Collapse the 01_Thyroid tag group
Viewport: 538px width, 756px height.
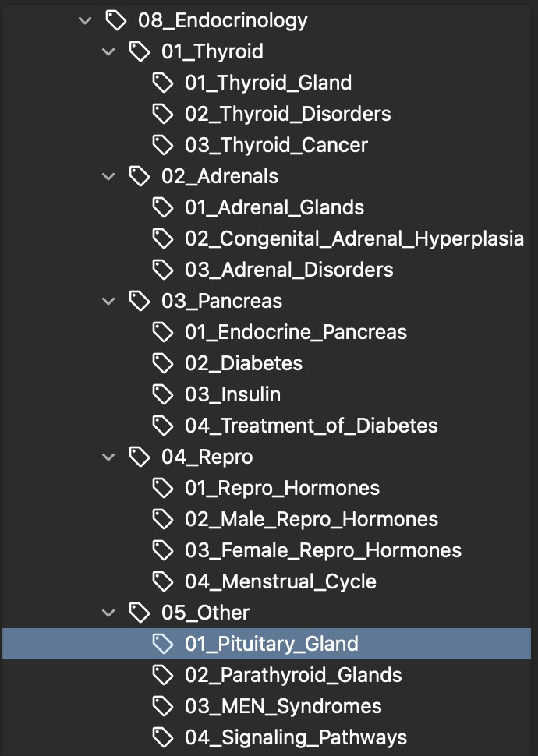[108, 51]
